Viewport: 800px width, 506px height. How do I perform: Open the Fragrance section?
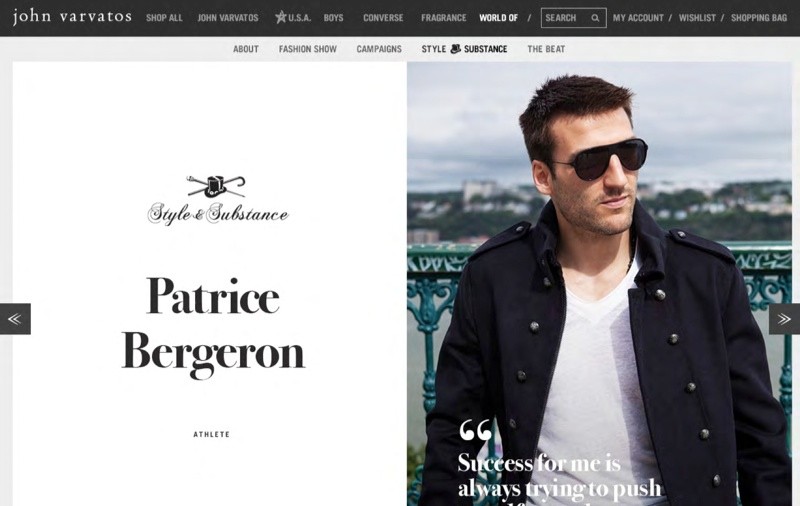443,18
